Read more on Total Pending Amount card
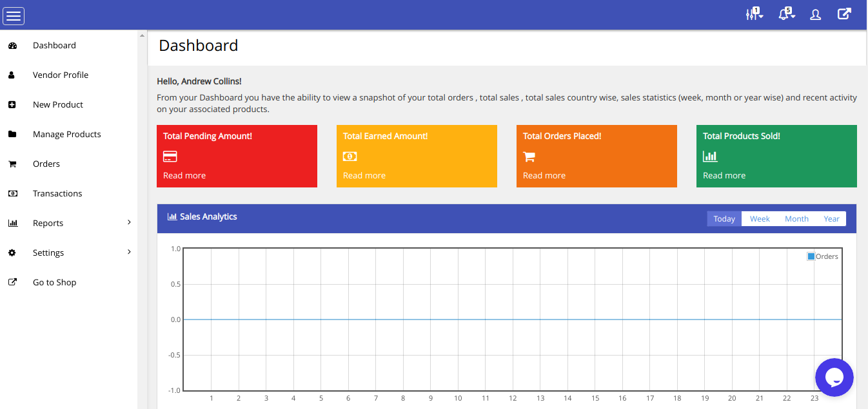This screenshot has height=409, width=868. (184, 176)
